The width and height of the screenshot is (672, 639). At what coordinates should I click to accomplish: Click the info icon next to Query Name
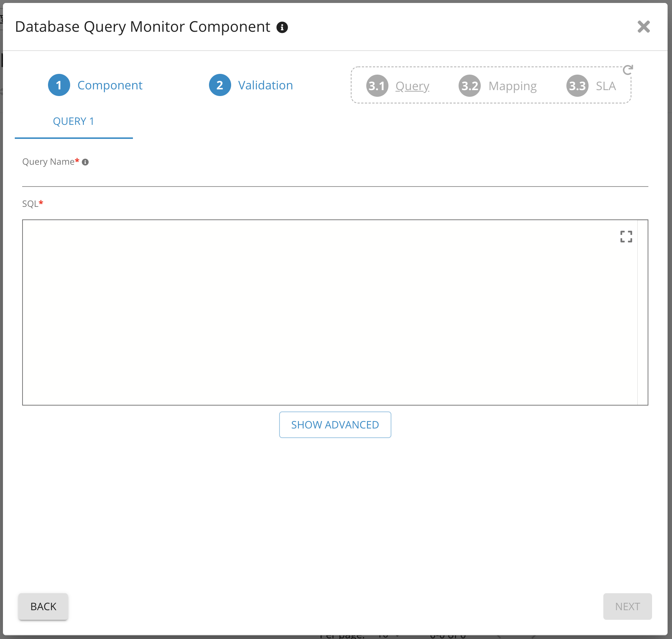tap(85, 162)
